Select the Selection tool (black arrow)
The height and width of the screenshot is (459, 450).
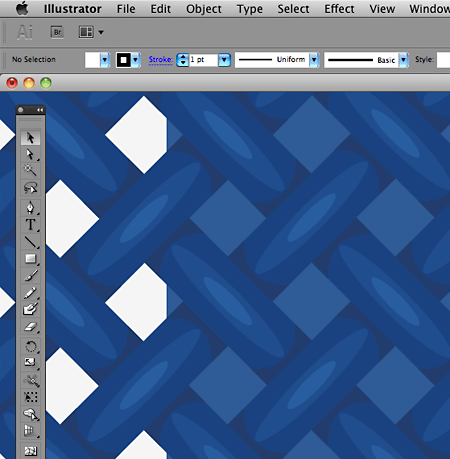click(30, 138)
